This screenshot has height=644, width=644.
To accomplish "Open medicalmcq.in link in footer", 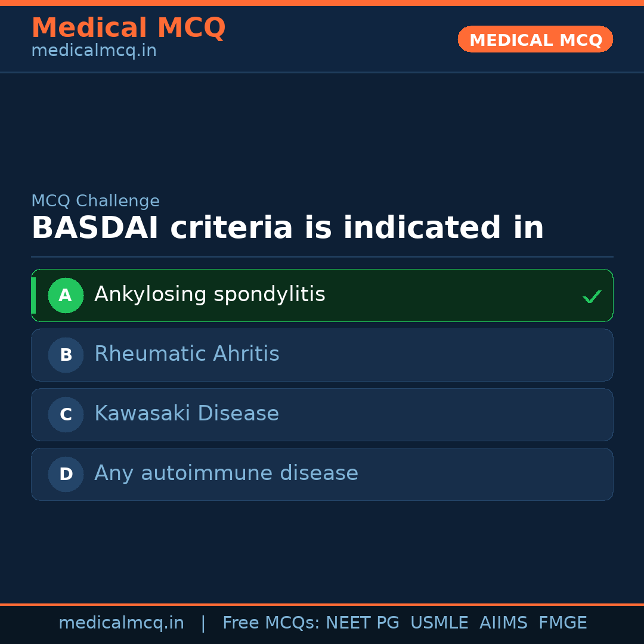I will [121, 623].
